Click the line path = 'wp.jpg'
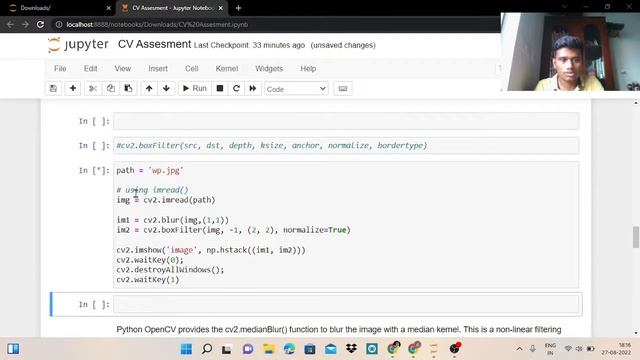Viewport: 640px width, 360px height. click(x=150, y=170)
